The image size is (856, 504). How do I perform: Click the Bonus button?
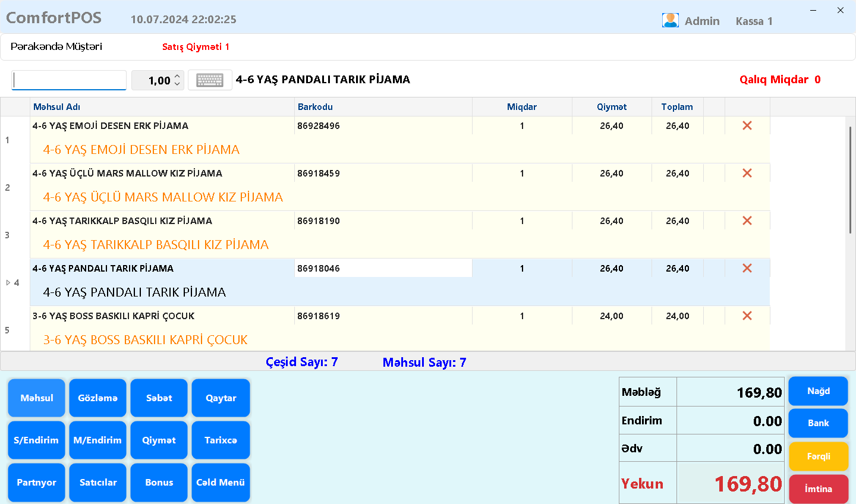pos(159,482)
